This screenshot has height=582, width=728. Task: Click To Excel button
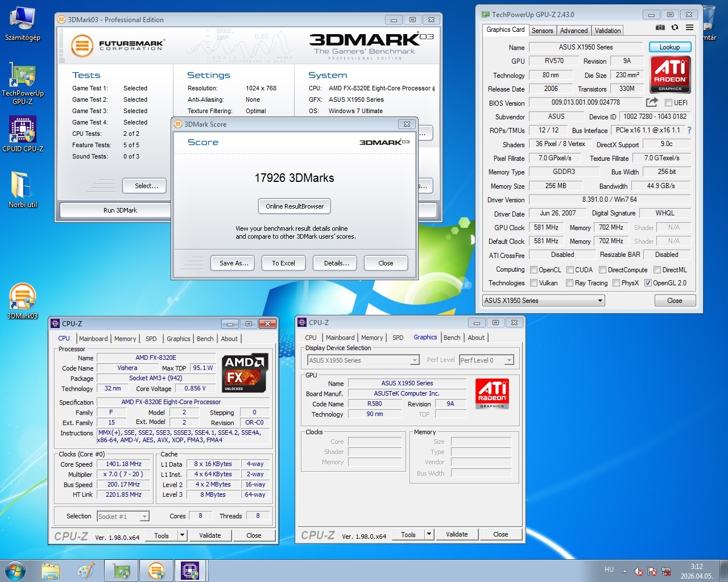[x=283, y=263]
